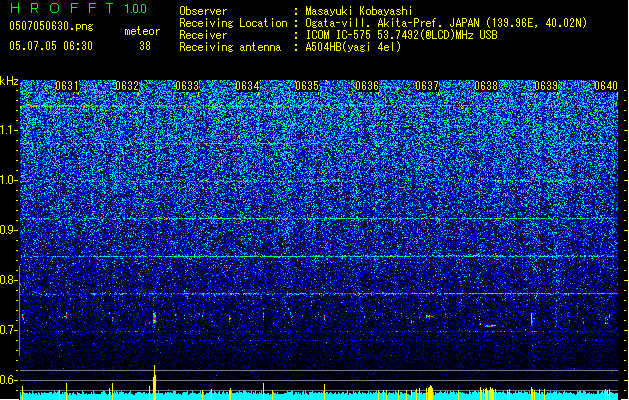Select the A504HB(yagi 4el) antenna text

click(353, 47)
